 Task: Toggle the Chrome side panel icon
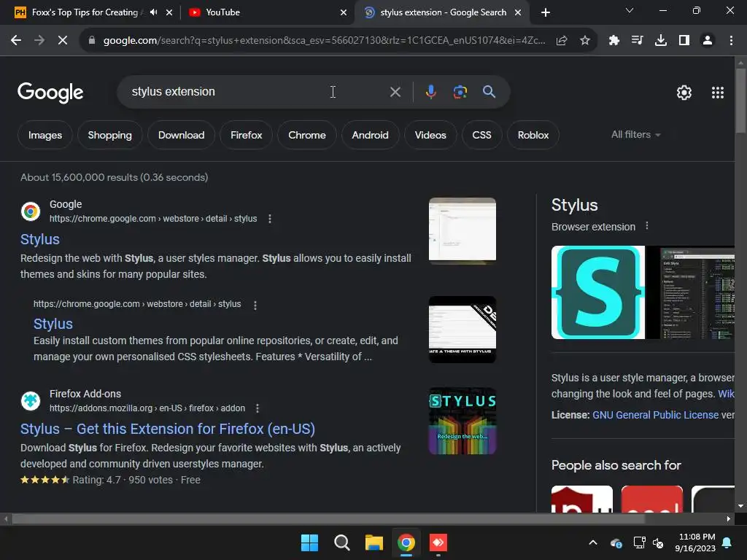point(684,41)
